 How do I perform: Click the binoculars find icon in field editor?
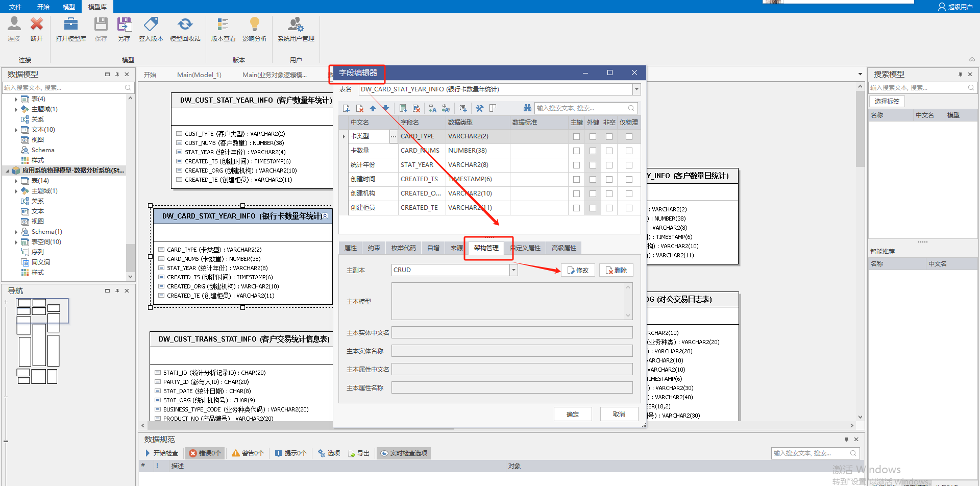[527, 108]
